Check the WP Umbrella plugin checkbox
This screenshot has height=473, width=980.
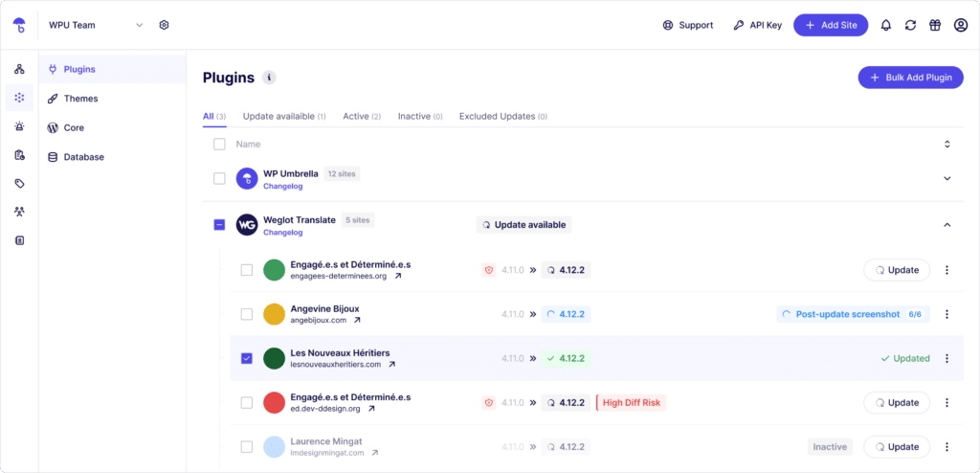click(219, 179)
